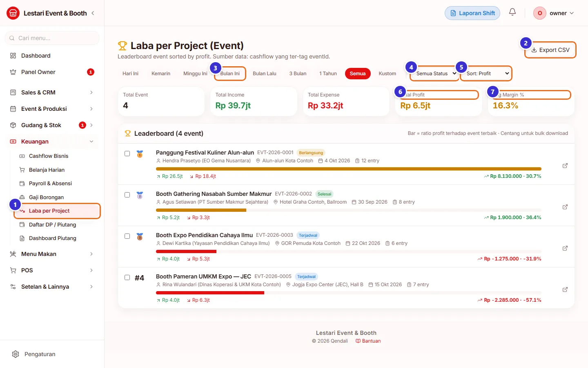Screen dimensions: 588x368
Task: Click the Event & Produksi calendar icon
Action: [13, 109]
